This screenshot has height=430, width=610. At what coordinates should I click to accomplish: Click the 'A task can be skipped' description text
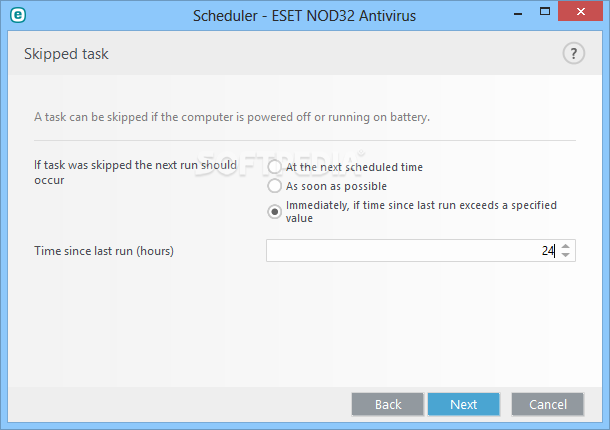[232, 117]
